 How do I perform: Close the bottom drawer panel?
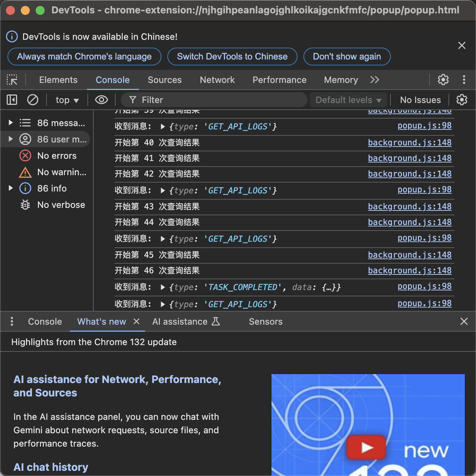[464, 321]
